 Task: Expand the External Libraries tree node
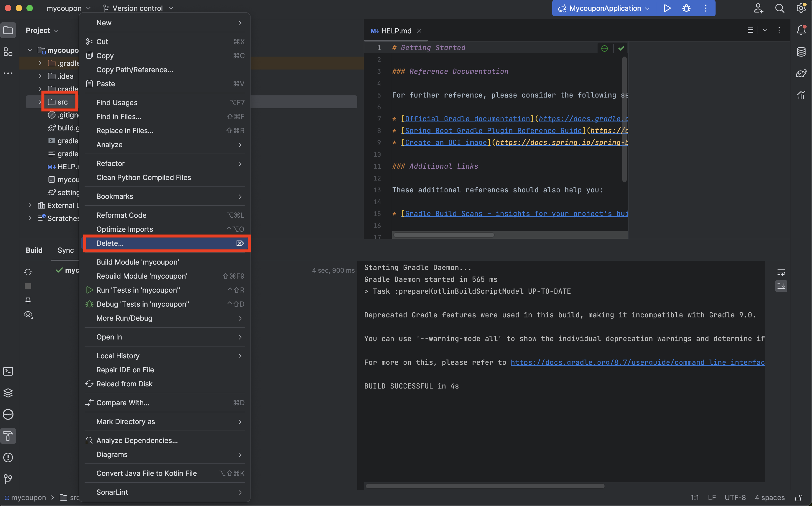click(x=30, y=206)
